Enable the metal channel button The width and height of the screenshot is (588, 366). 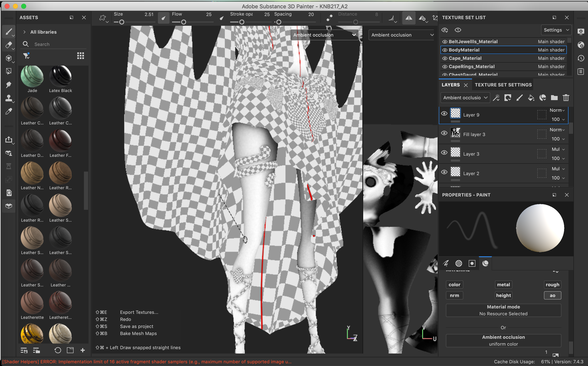[503, 285]
